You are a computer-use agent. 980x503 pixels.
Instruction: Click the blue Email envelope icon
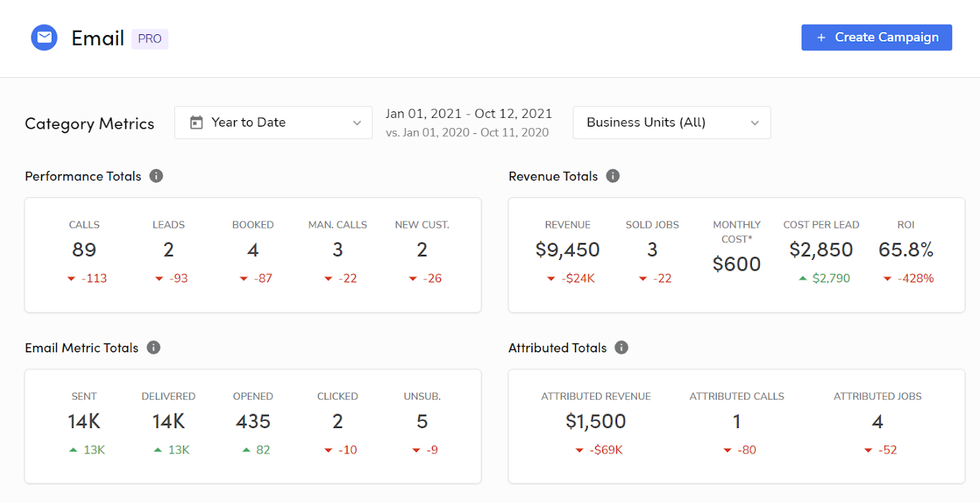point(44,38)
